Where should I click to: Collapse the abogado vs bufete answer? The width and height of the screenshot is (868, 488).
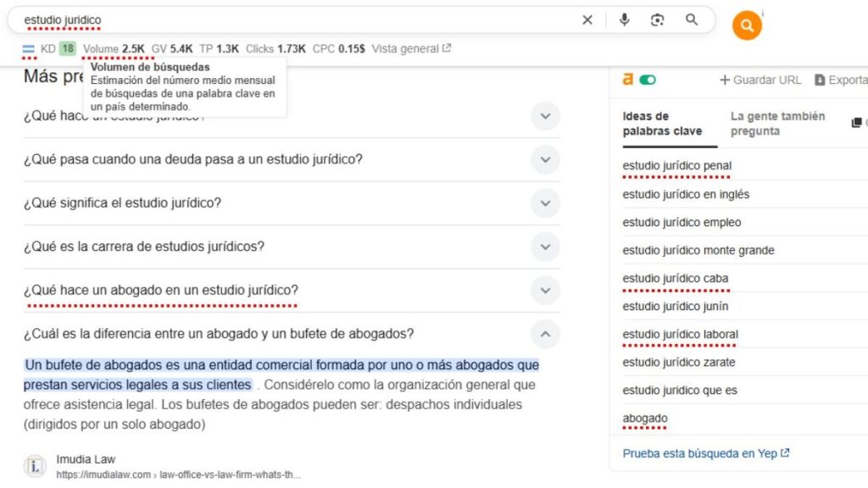pos(545,334)
